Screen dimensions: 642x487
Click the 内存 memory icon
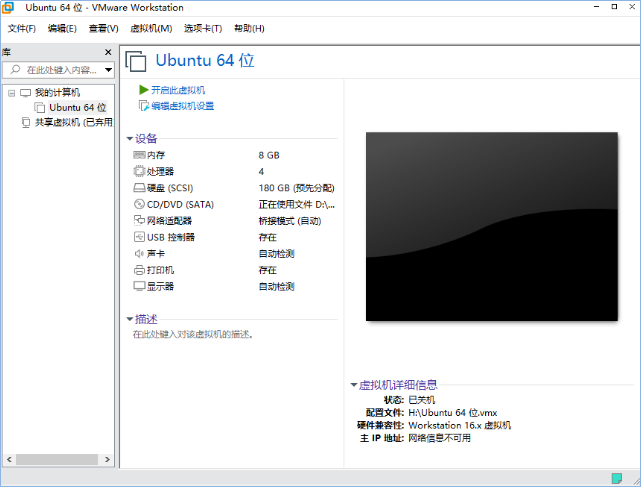[139, 155]
